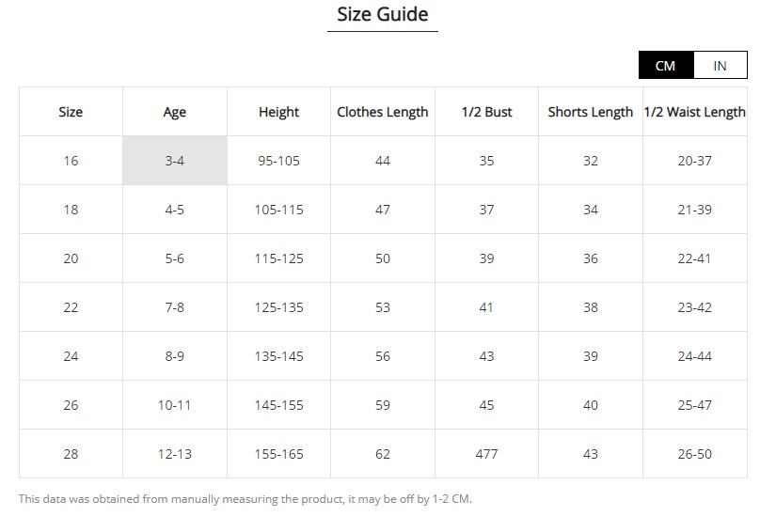Select the Age column header
This screenshot has height=532, width=760.
[x=175, y=112]
